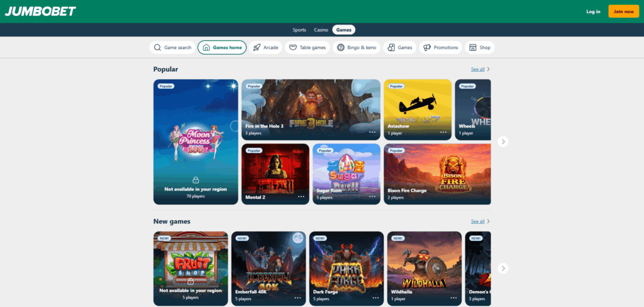Open the Wheels game card
Screen dimensions: 644x307
click(473, 109)
